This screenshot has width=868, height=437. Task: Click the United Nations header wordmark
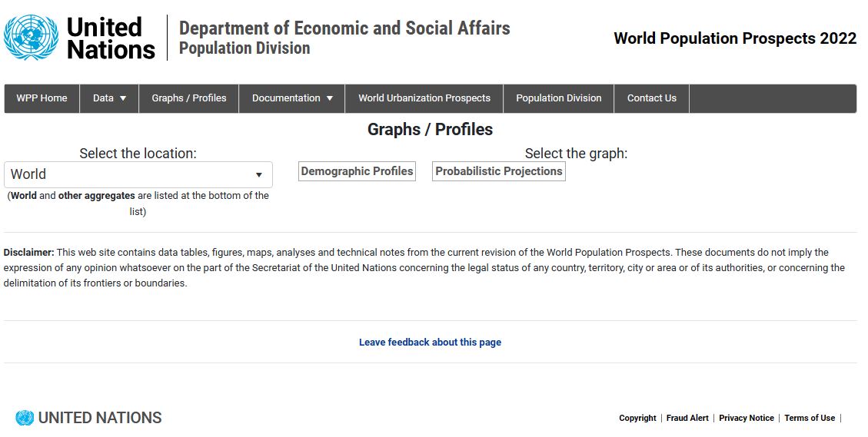click(111, 38)
